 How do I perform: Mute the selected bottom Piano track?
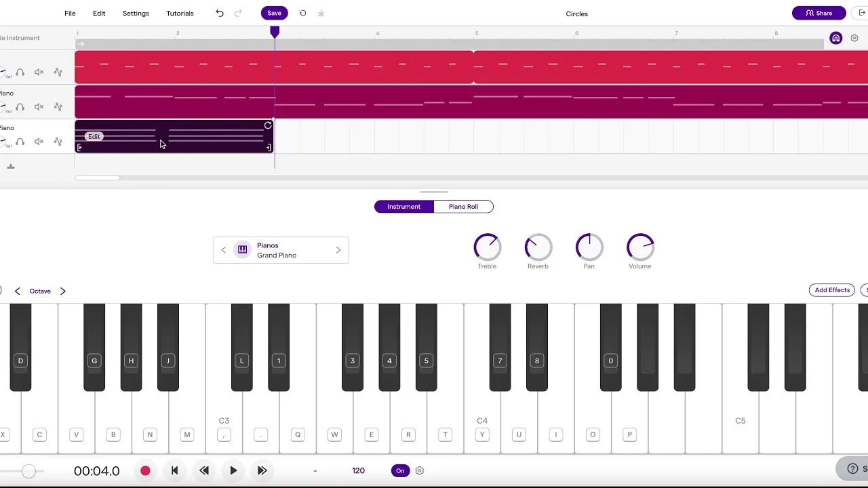click(x=39, y=142)
